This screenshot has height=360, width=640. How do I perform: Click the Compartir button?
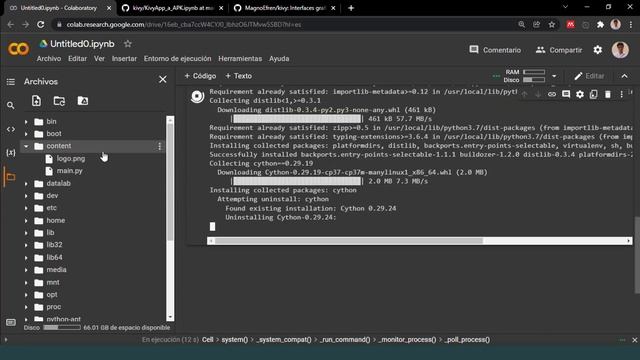(558, 50)
